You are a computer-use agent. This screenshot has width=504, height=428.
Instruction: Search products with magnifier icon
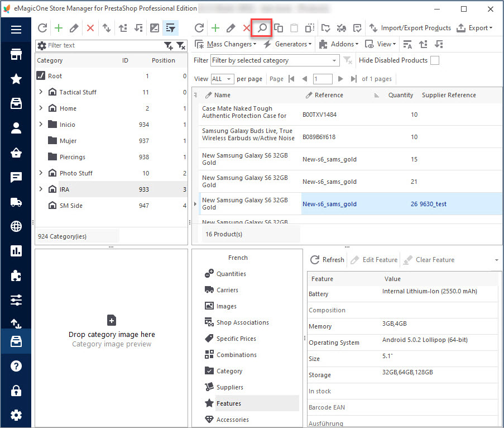[262, 28]
